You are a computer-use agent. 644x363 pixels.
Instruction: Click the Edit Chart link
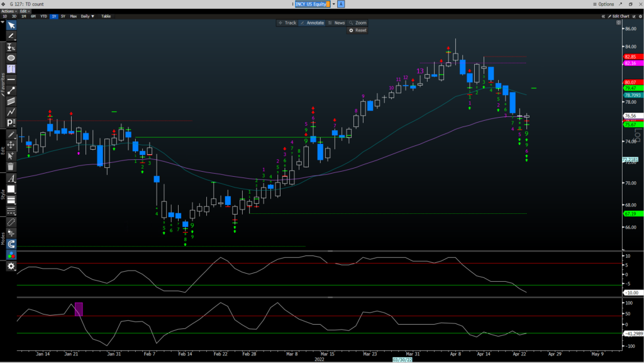click(619, 16)
